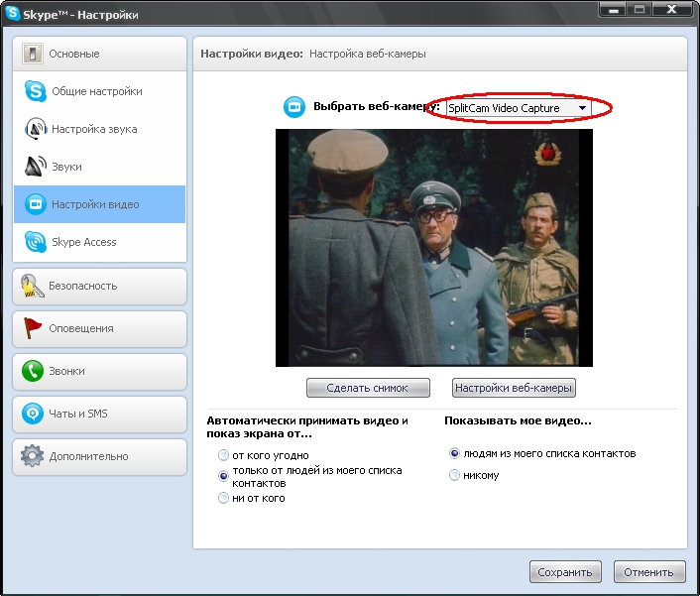The height and width of the screenshot is (596, 700).
Task: Click the Оповещения red flag icon
Action: [32, 328]
